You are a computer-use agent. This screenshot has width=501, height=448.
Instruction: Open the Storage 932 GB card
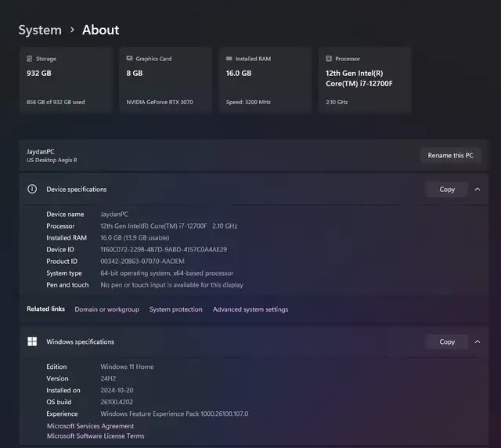[66, 80]
